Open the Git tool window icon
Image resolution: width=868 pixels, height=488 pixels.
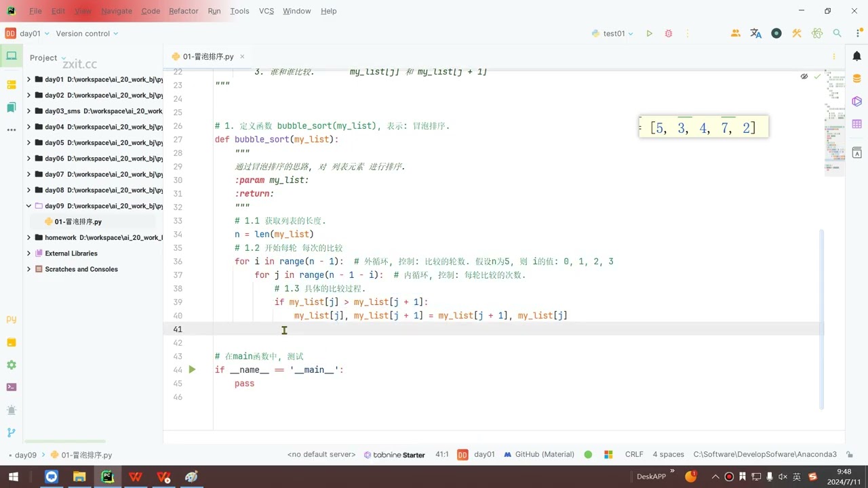(x=11, y=432)
